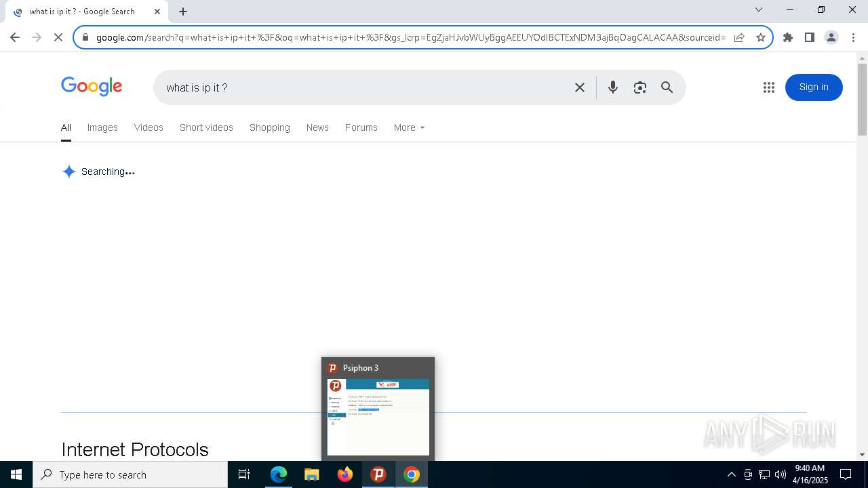Click the forward navigation arrow
The image size is (868, 488).
click(x=37, y=37)
